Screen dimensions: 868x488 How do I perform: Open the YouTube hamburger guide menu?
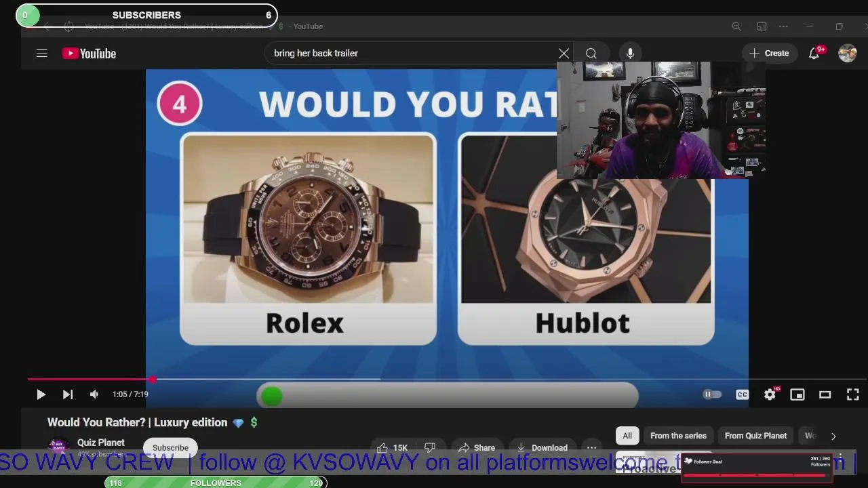(41, 54)
